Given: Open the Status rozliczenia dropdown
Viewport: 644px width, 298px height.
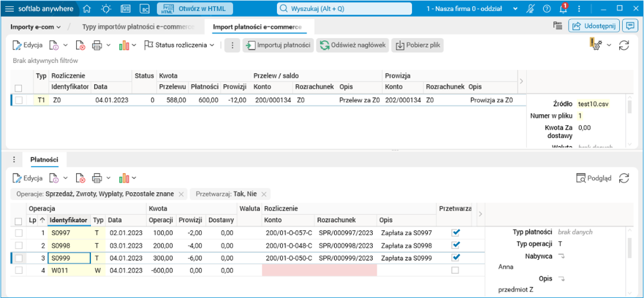Looking at the screenshot, I should (x=179, y=46).
